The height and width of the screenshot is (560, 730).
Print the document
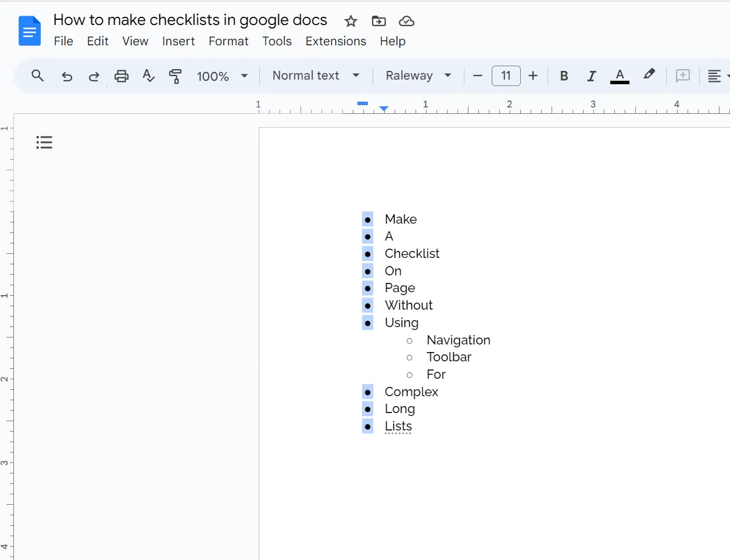121,76
